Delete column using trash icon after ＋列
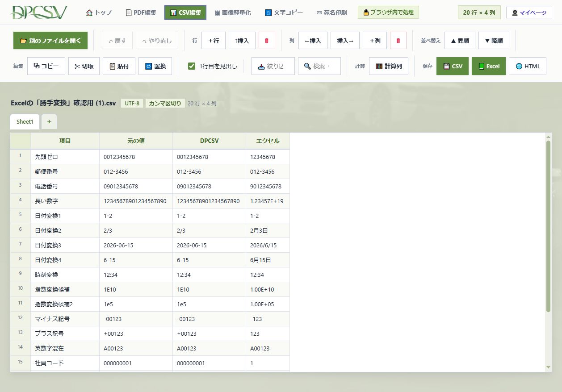The width and height of the screenshot is (562, 392). coord(398,41)
